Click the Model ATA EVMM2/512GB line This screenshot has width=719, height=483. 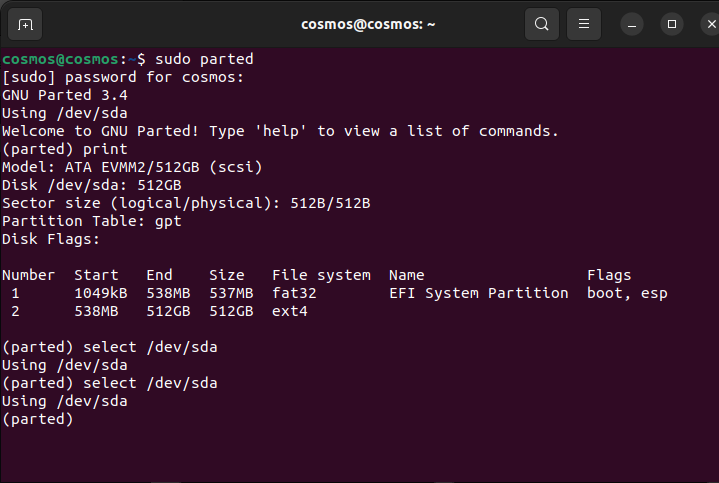(132, 167)
